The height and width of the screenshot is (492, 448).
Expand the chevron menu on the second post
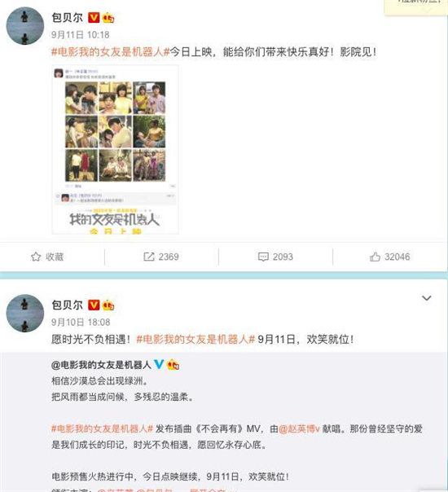[427, 298]
